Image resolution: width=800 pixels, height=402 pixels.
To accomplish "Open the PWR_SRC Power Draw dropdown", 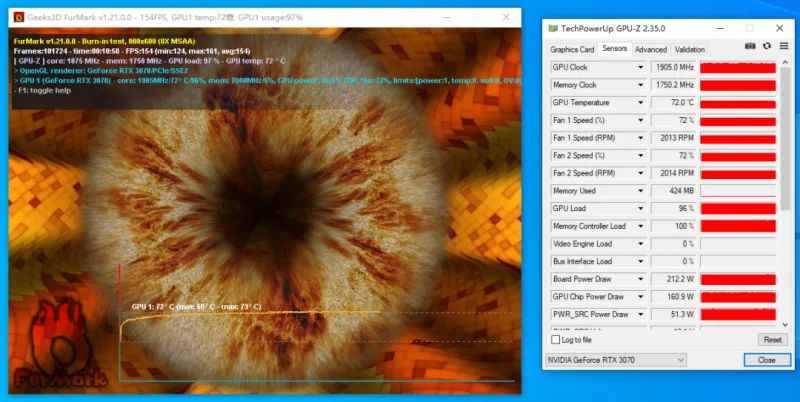I will point(640,314).
